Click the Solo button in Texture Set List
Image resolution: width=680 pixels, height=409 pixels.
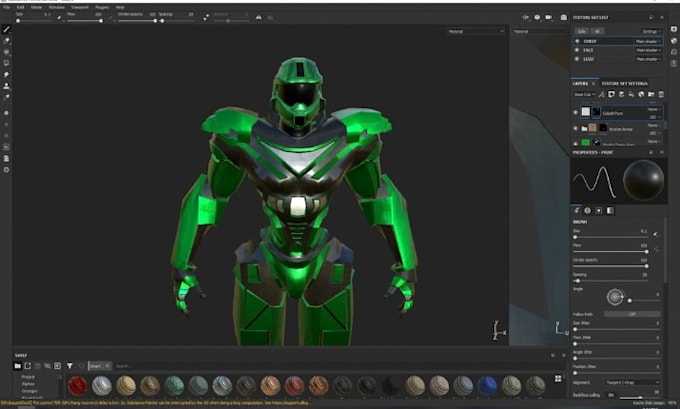click(x=582, y=31)
